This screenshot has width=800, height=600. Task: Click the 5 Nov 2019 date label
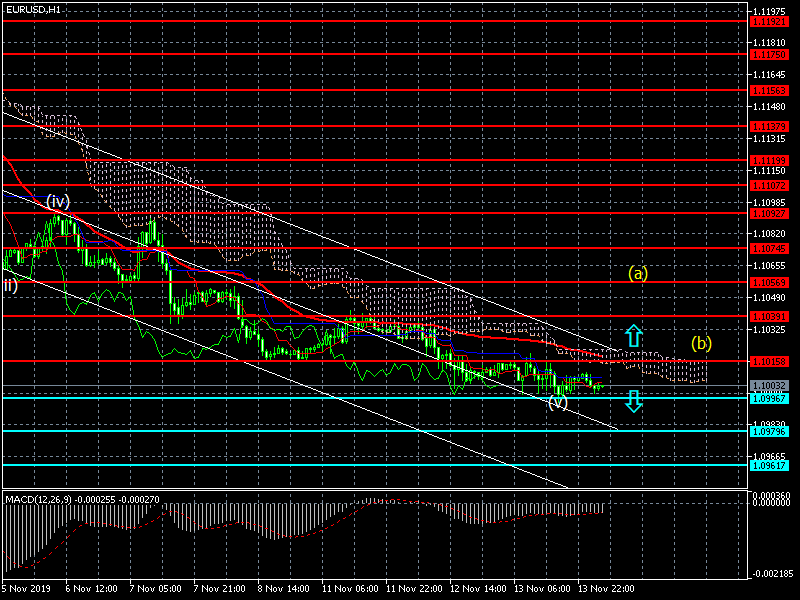point(27,588)
